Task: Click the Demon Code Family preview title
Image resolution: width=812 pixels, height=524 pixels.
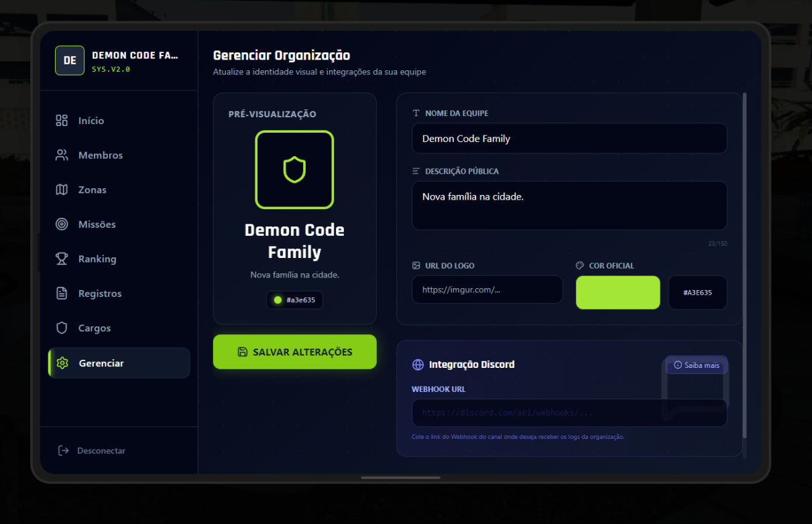Action: coord(294,241)
